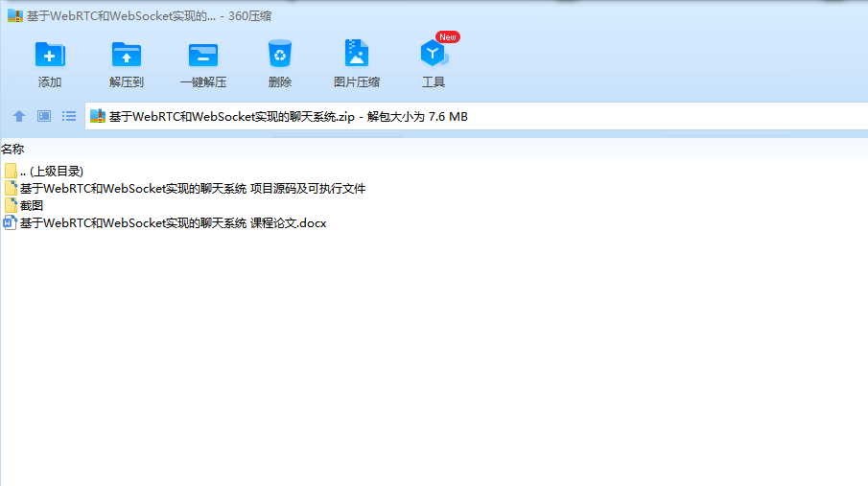The width and height of the screenshot is (868, 486).
Task: Select the 截图 folder icon
Action: click(10, 205)
